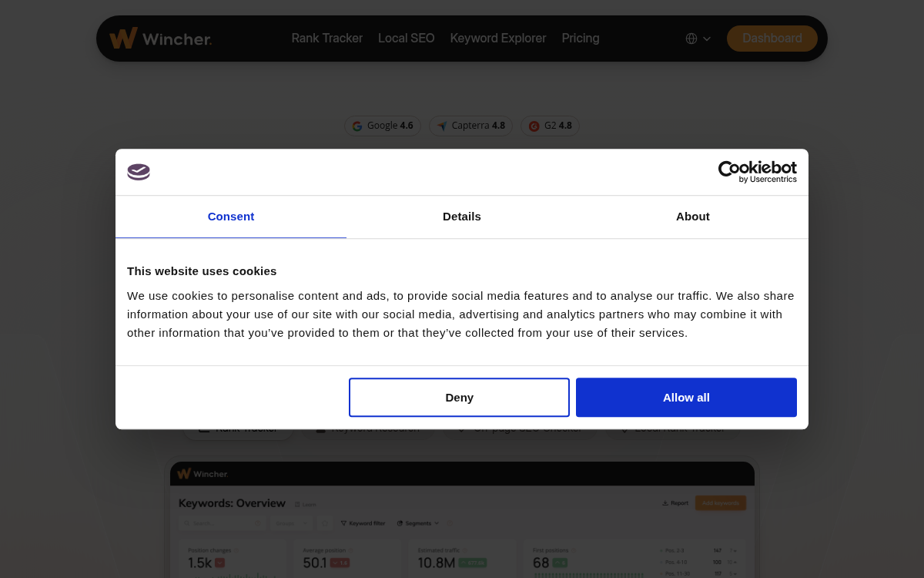Open the Keyword filter in preview

click(x=363, y=523)
